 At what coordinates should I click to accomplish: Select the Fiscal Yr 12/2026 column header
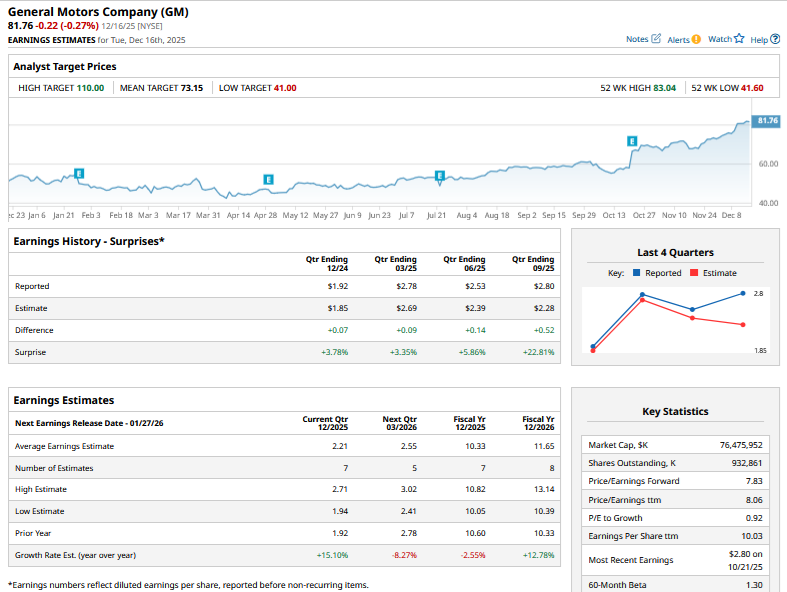click(x=537, y=423)
